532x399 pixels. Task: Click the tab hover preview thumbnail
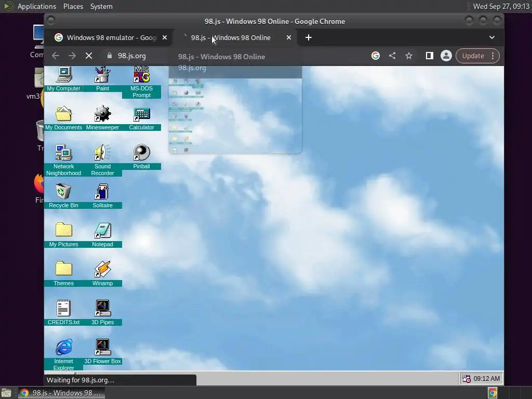(235, 115)
